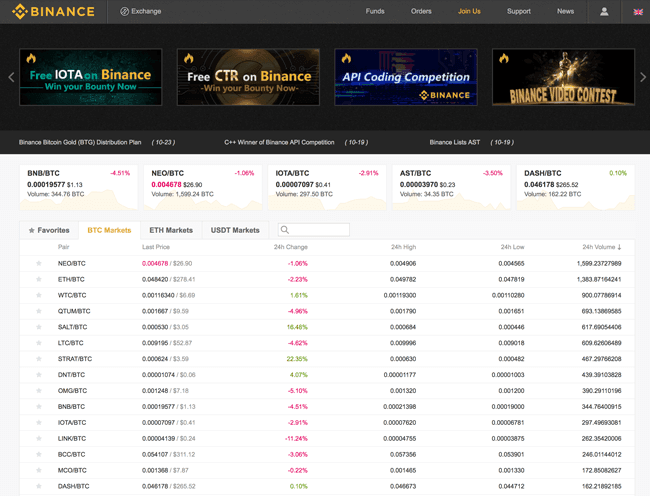Select the OMG/BTC pair name

click(72, 391)
